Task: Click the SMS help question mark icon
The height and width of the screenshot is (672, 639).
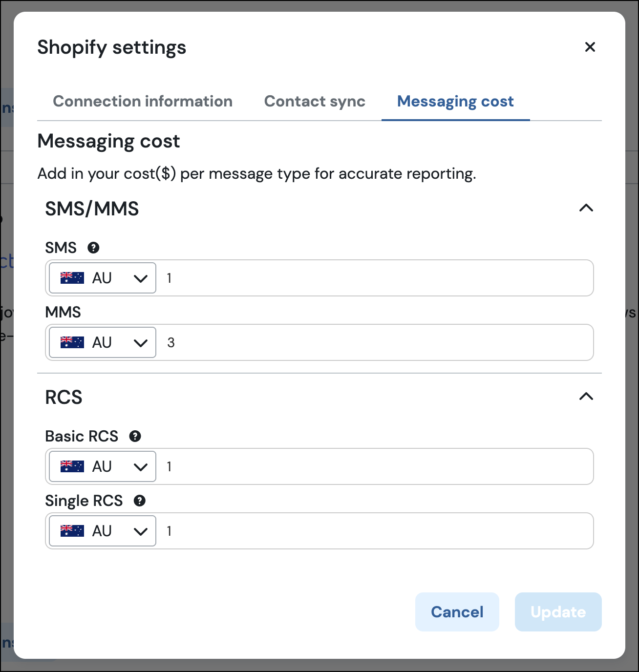Action: 93,248
